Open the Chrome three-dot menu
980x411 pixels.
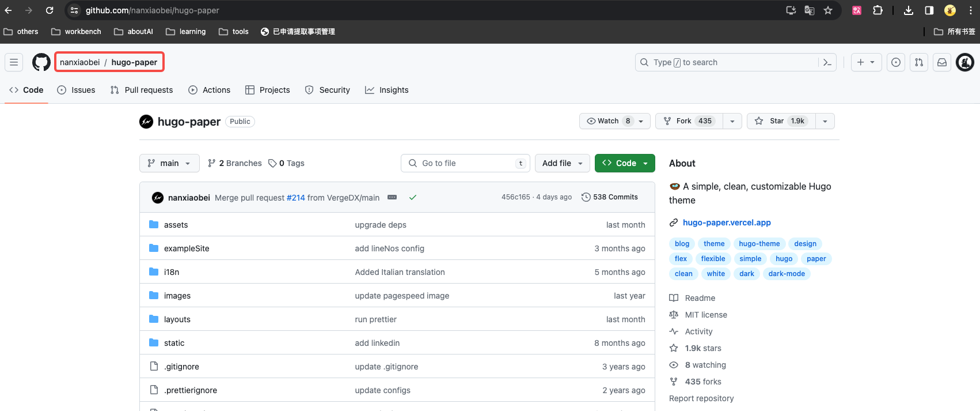[x=971, y=10]
